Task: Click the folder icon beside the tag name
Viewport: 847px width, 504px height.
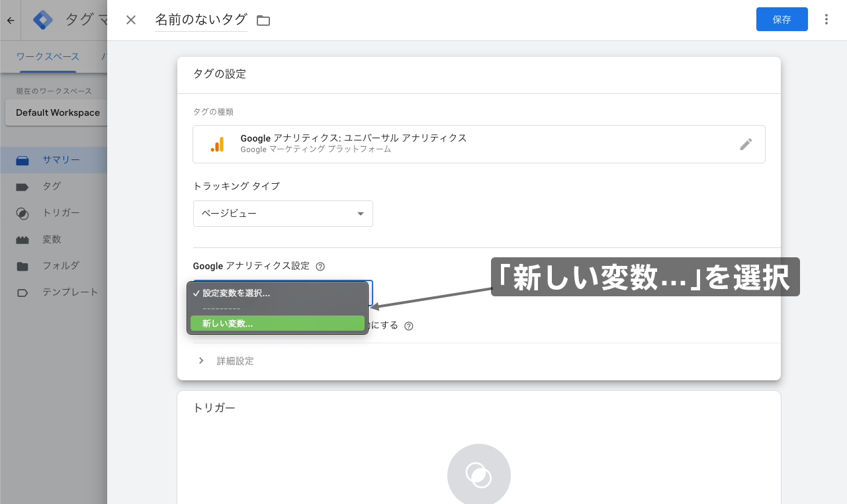Action: pos(263,20)
